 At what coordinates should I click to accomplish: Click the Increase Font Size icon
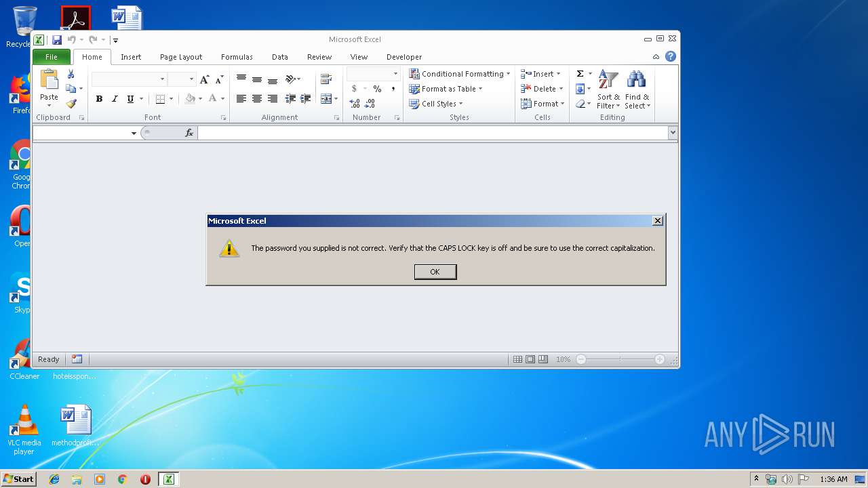coord(205,79)
